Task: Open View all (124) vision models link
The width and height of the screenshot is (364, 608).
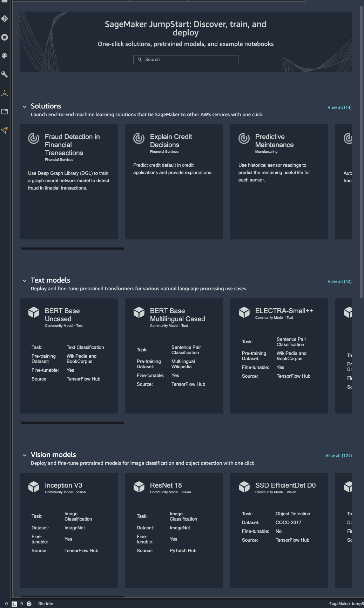Action: (338, 456)
